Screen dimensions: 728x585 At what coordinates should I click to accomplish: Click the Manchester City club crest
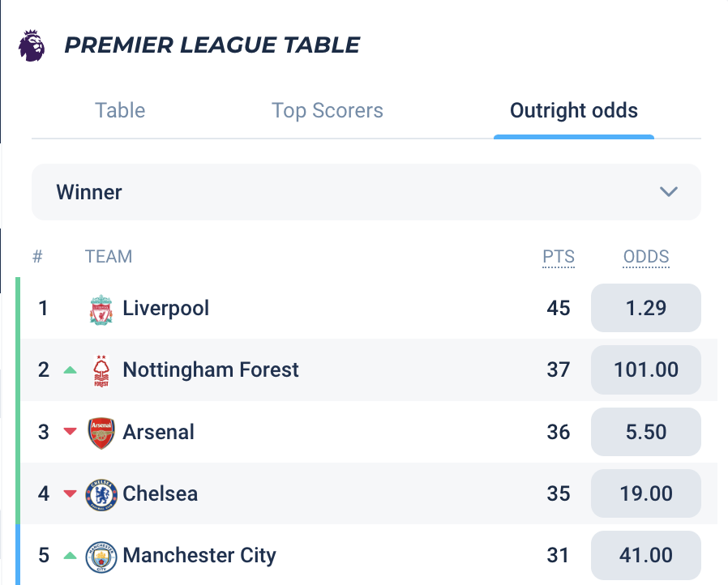point(101,557)
